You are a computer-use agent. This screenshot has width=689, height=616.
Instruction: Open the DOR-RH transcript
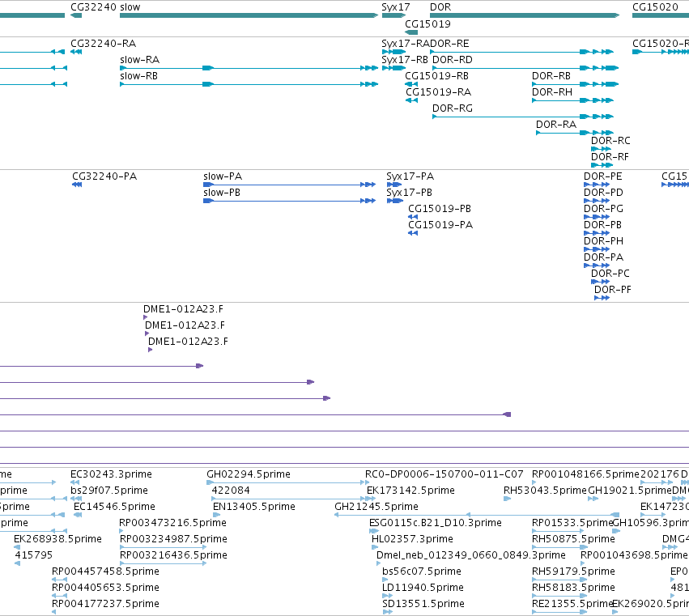click(572, 100)
